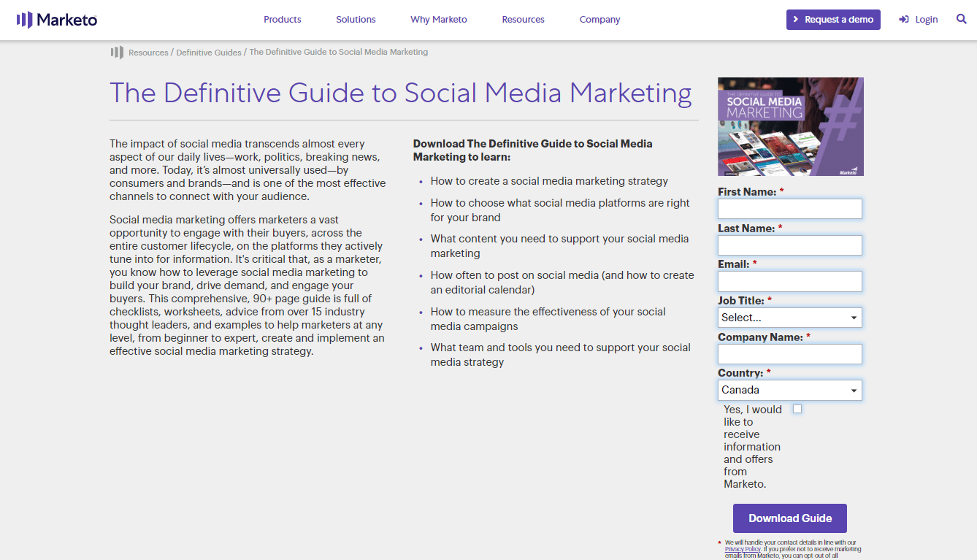Click 'What team and tools you need' bullet

point(561,355)
